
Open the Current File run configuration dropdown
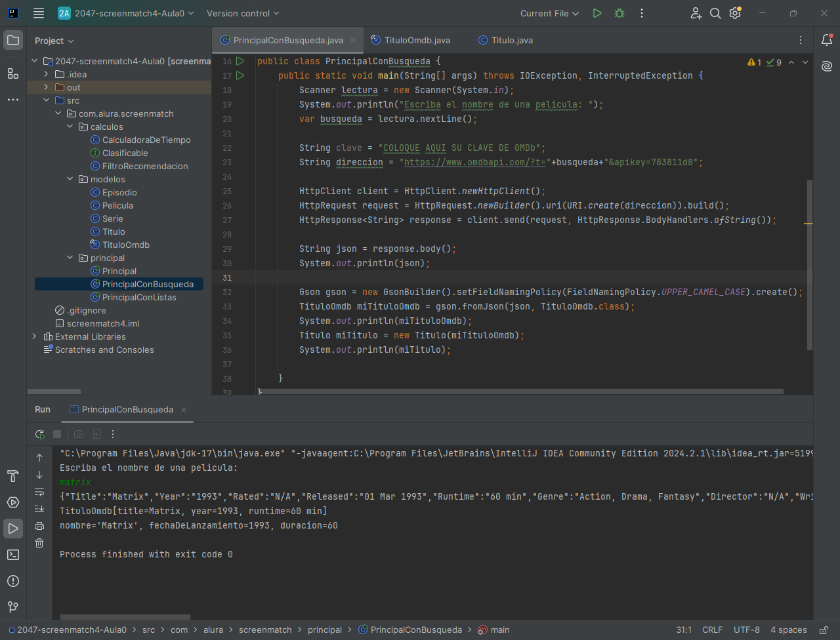pyautogui.click(x=549, y=13)
